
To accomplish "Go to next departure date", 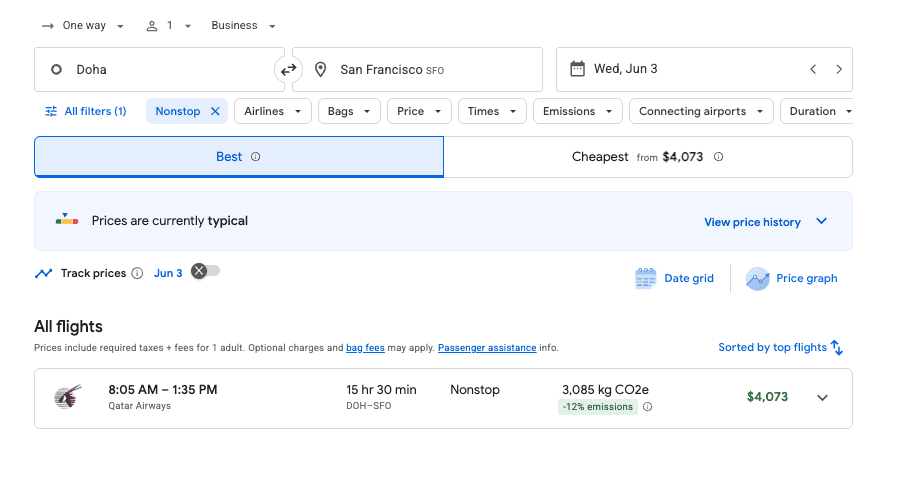I will click(x=838, y=69).
